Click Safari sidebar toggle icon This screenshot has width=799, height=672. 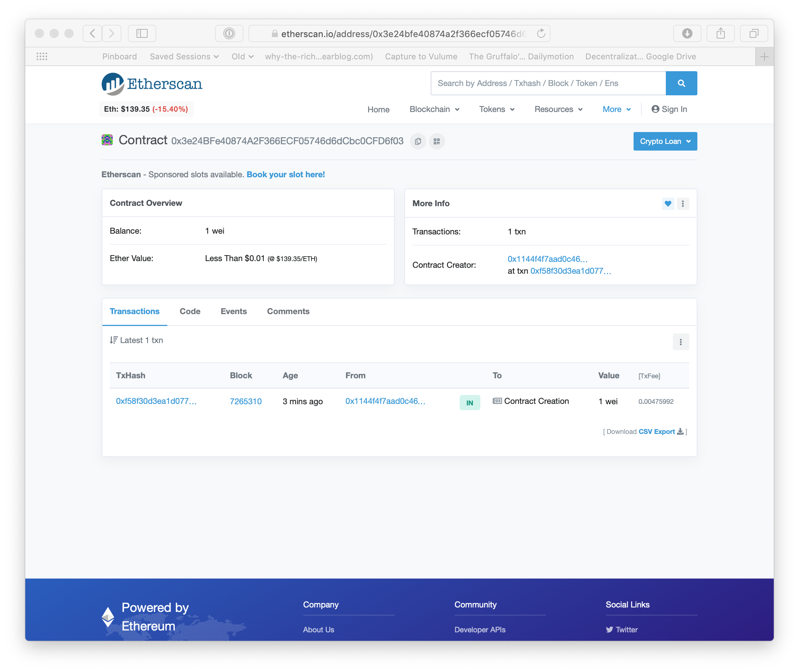click(142, 33)
